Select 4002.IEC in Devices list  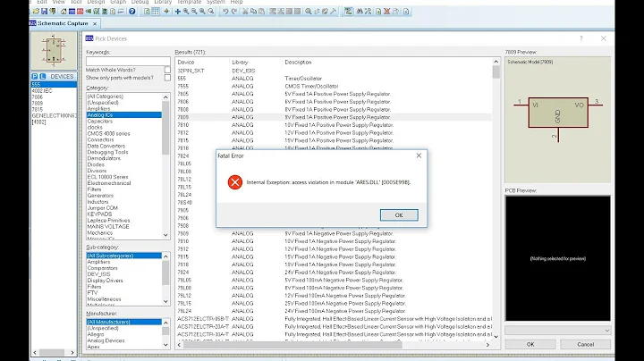click(x=54, y=90)
